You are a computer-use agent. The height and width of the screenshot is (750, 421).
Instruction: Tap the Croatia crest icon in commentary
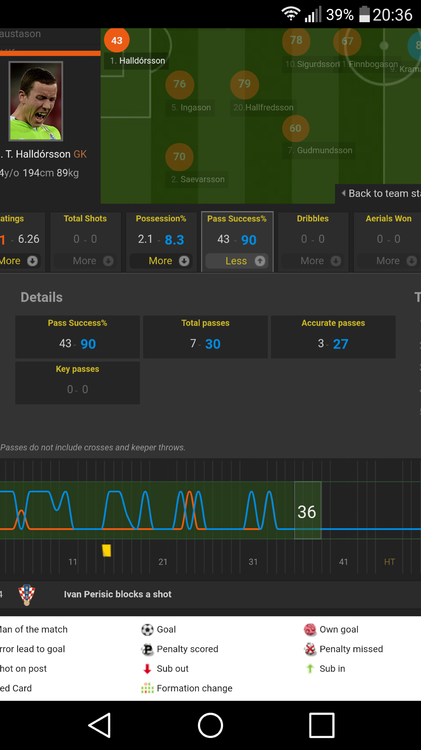[27, 595]
